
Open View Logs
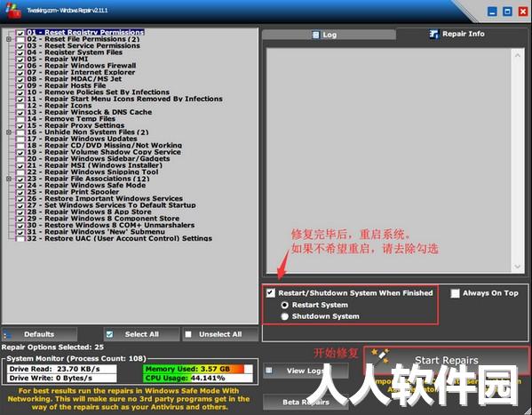(306, 371)
